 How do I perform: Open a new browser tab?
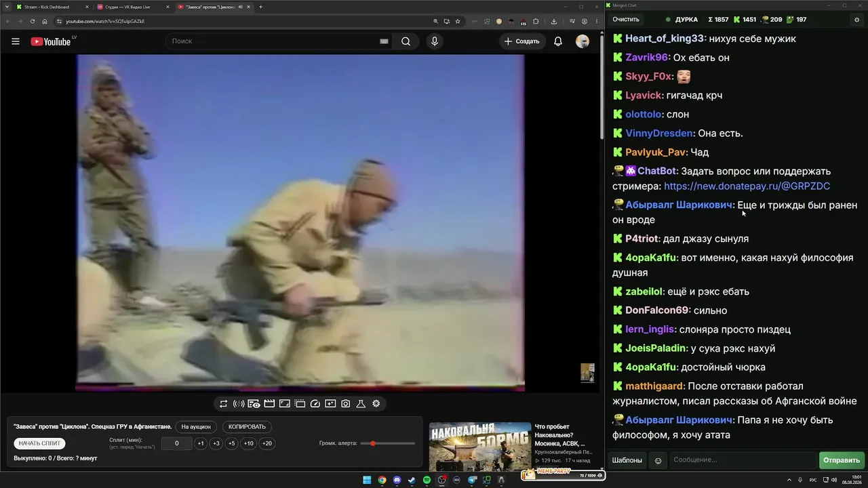(260, 7)
